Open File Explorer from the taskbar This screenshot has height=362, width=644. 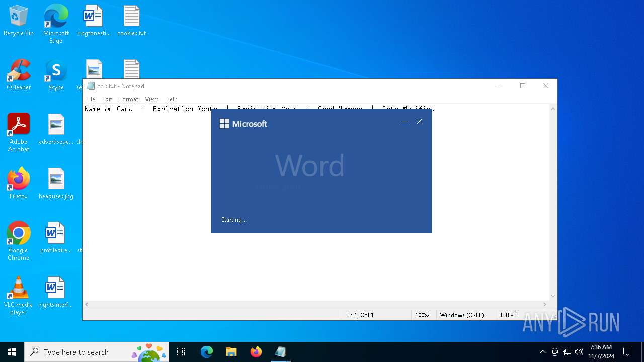(231, 352)
